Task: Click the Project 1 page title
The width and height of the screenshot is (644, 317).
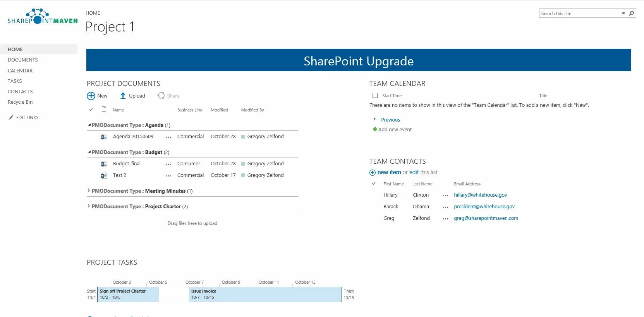Action: (110, 27)
